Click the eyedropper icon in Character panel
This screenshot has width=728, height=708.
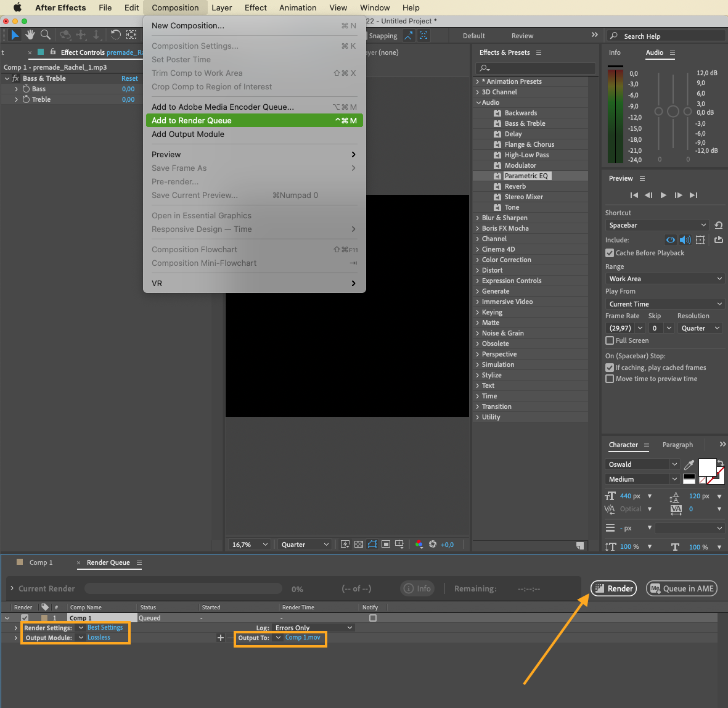pyautogui.click(x=689, y=464)
